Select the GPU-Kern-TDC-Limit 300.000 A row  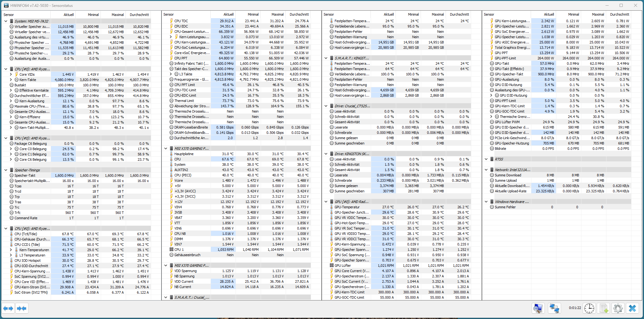(397, 292)
